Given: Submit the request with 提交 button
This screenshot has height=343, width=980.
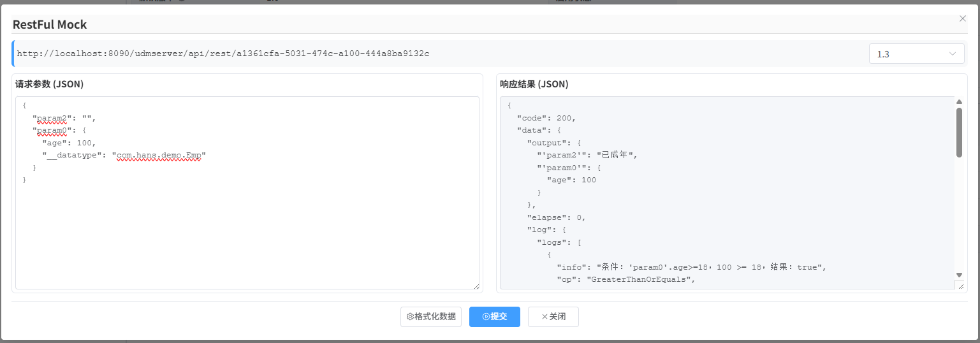Looking at the screenshot, I should [495, 317].
